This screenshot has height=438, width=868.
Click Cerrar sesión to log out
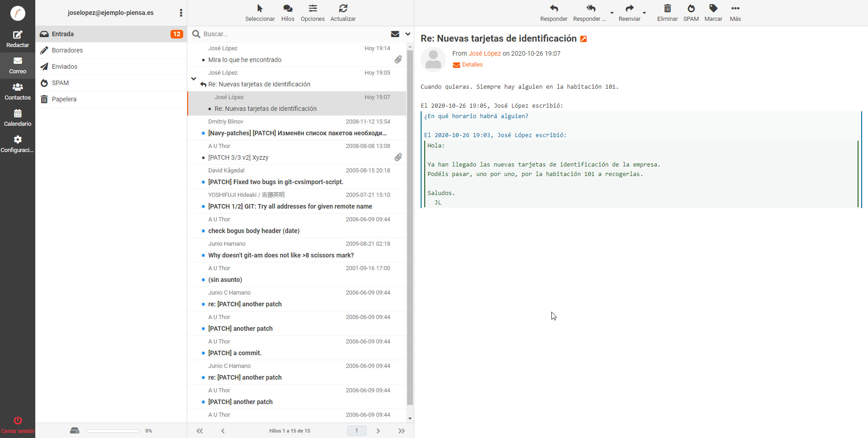(x=18, y=425)
